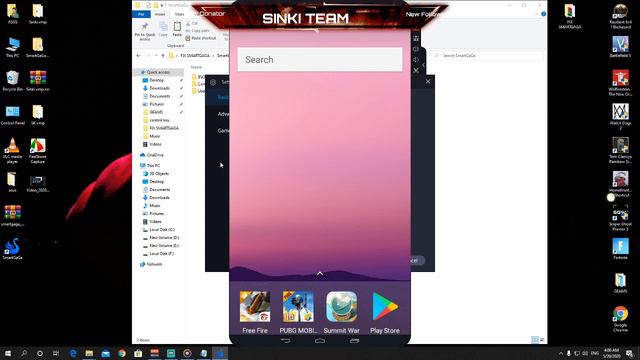
Task: Click the settings gear icon in the dialog
Action: [x=213, y=82]
